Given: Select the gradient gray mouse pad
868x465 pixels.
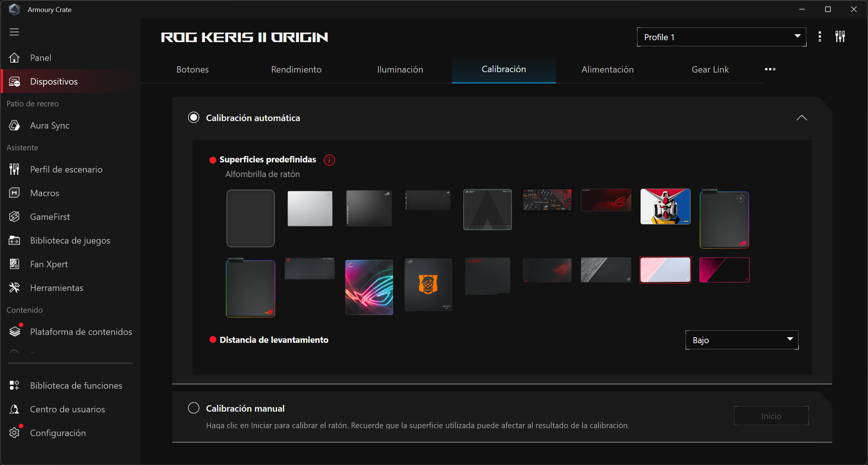Looking at the screenshot, I should (x=369, y=208).
